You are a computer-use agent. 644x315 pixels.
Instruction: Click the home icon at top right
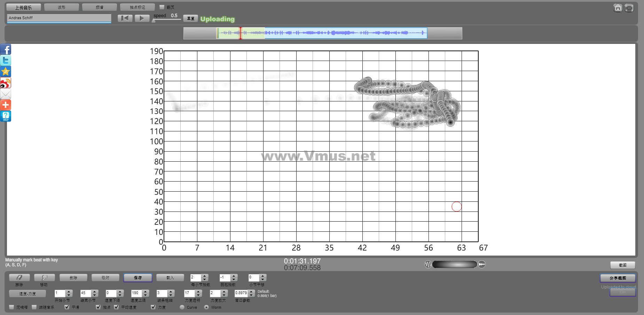[618, 8]
